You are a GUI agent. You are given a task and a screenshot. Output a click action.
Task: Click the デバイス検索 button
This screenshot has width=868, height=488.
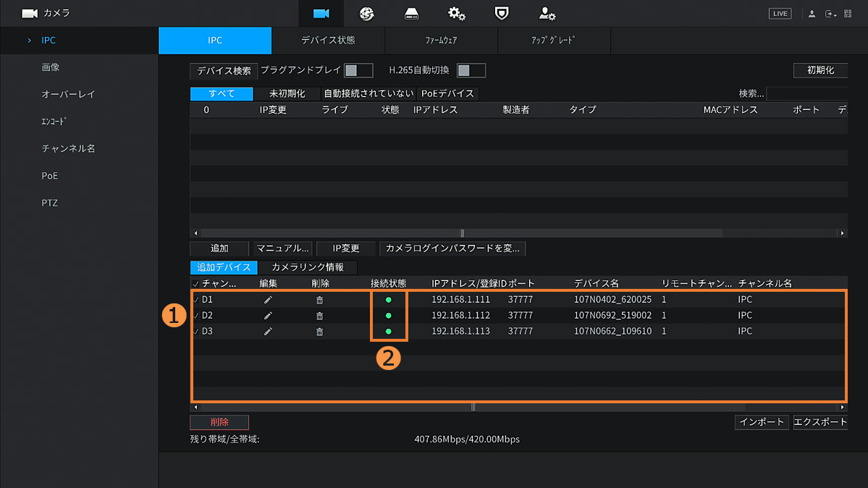coord(224,71)
